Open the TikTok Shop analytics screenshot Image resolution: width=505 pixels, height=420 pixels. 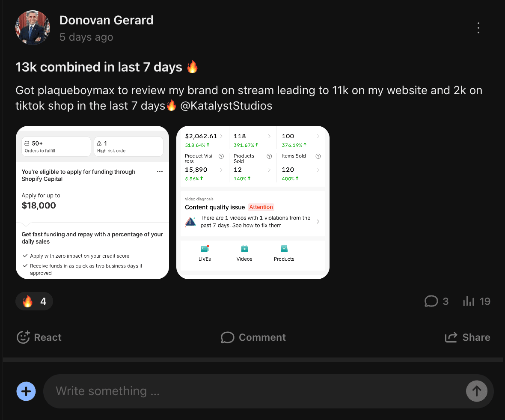pos(253,203)
